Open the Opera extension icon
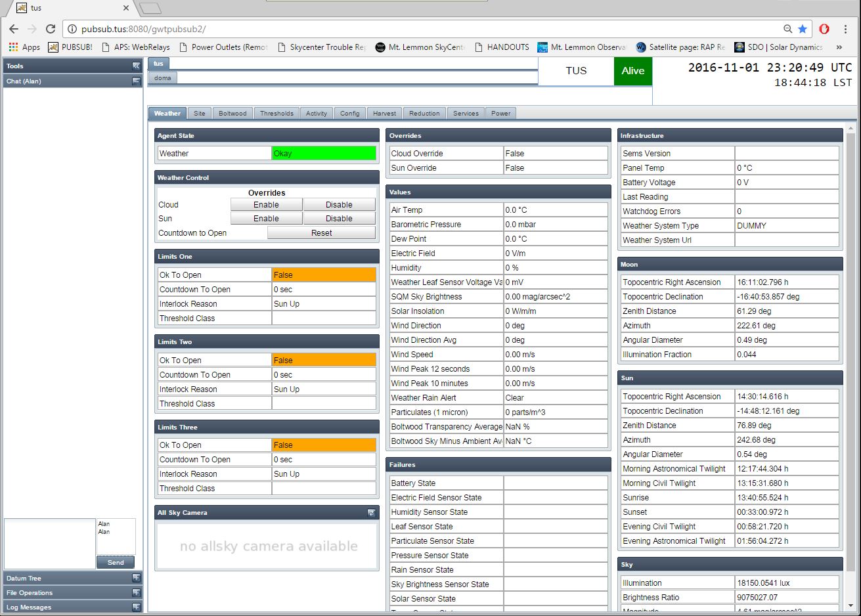The height and width of the screenshot is (616, 861). pos(824,29)
